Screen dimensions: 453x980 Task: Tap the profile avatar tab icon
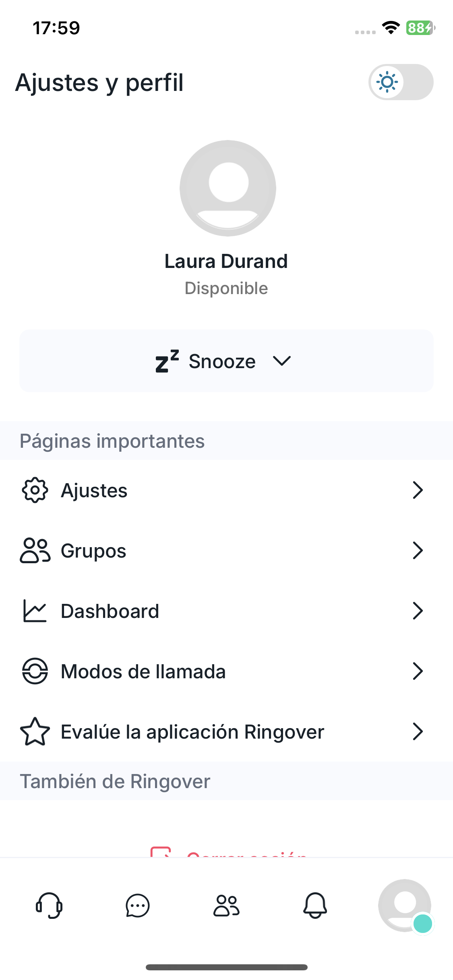point(405,905)
